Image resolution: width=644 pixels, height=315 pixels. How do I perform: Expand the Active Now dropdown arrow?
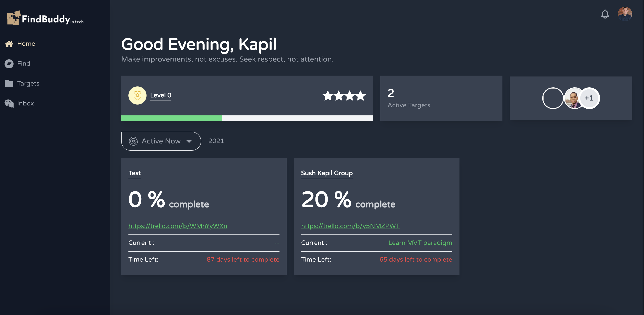tap(189, 141)
